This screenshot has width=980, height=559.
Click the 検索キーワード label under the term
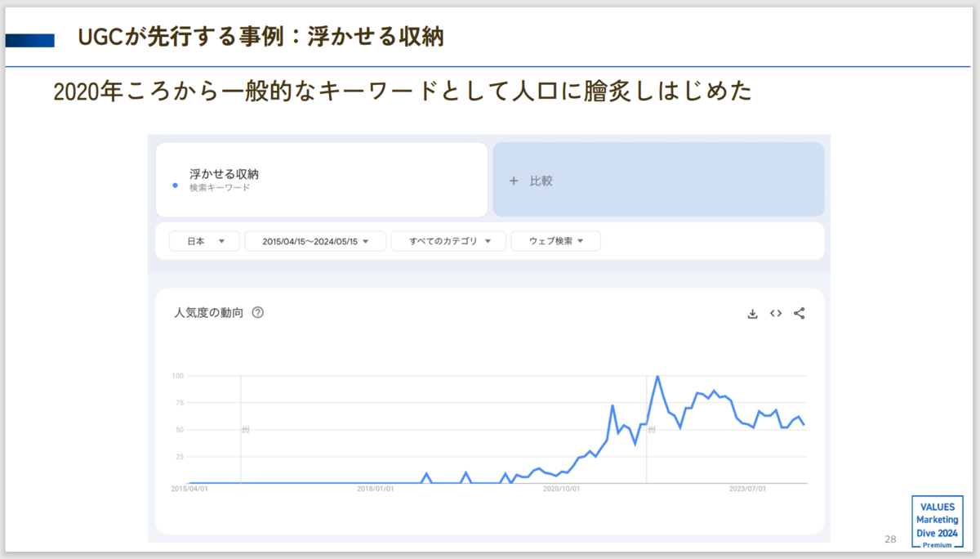click(x=220, y=188)
